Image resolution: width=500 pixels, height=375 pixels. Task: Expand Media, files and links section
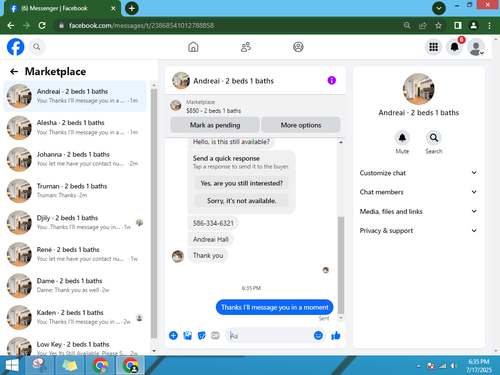coord(418,211)
